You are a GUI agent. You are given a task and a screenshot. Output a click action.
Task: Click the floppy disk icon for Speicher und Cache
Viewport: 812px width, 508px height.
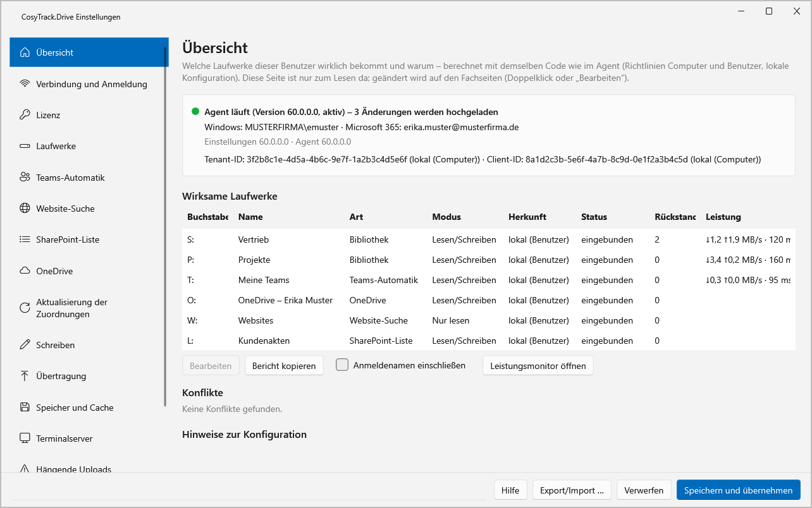25,408
